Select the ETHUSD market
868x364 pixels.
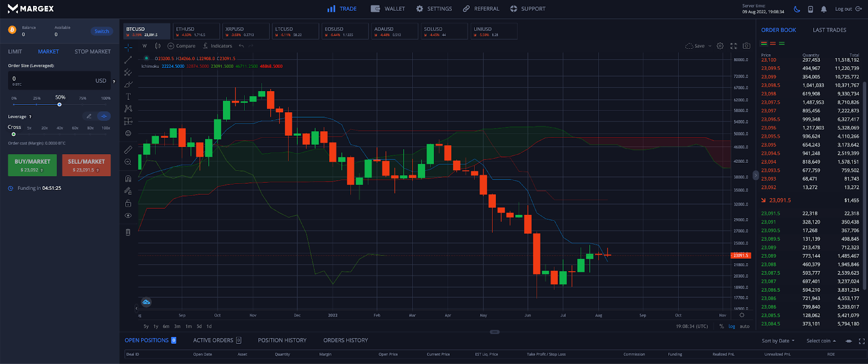196,31
